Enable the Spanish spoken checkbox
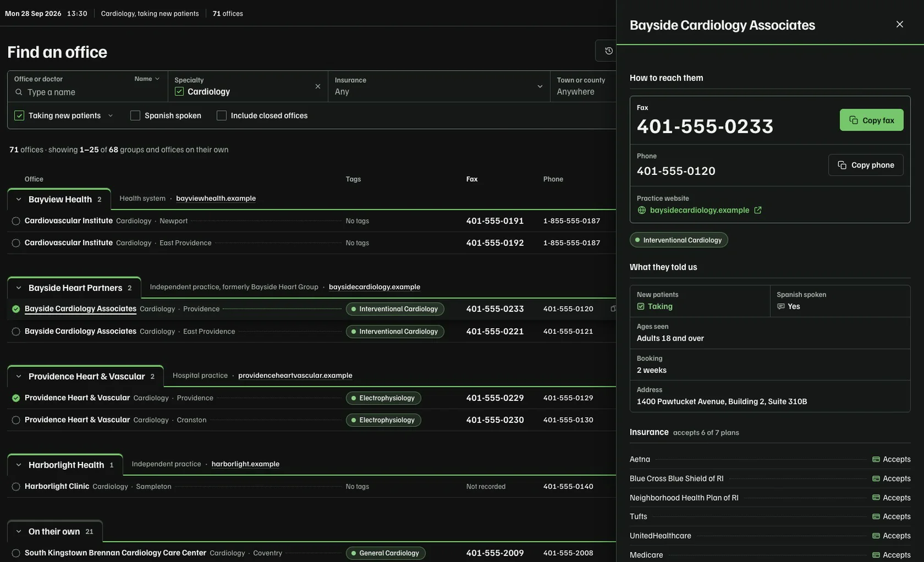The width and height of the screenshot is (924, 562). [135, 115]
